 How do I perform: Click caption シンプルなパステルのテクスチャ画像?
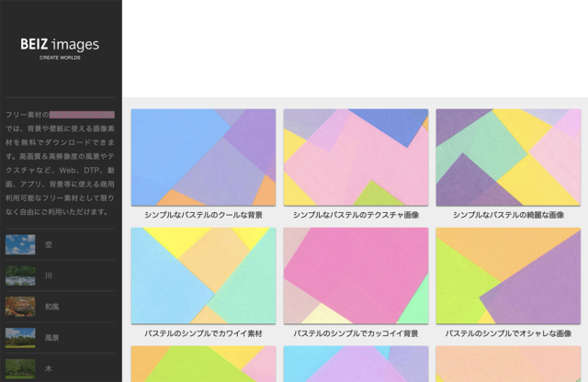[x=356, y=215]
